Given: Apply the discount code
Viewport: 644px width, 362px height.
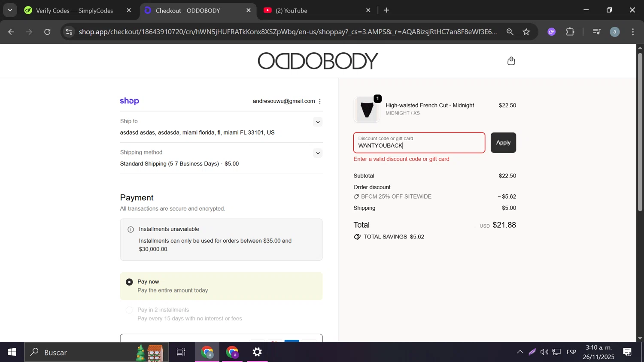Looking at the screenshot, I should point(503,143).
